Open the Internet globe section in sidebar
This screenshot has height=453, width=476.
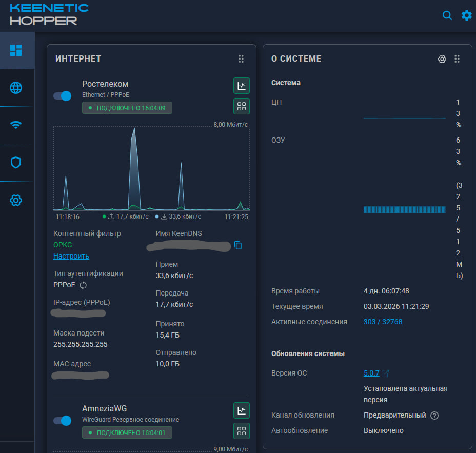click(x=16, y=88)
